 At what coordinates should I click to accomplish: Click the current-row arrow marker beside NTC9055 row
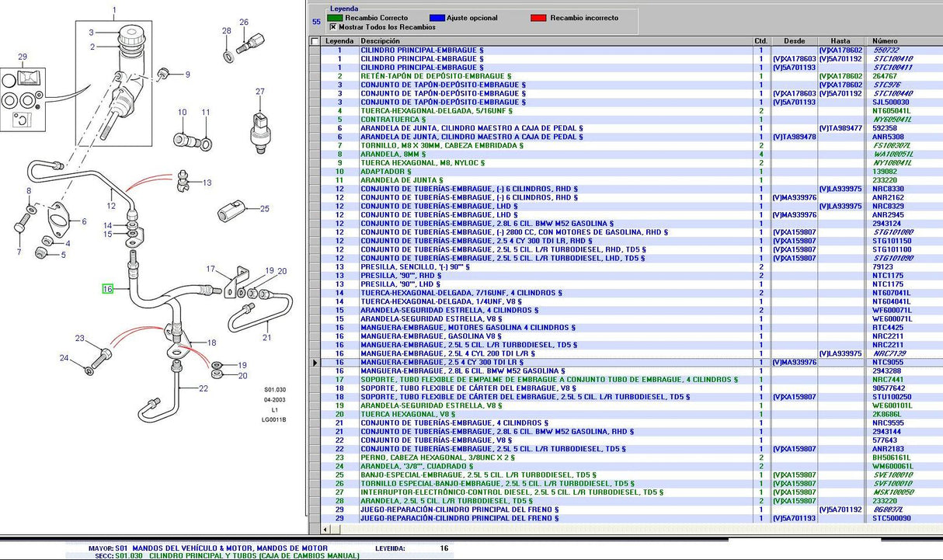coord(315,363)
